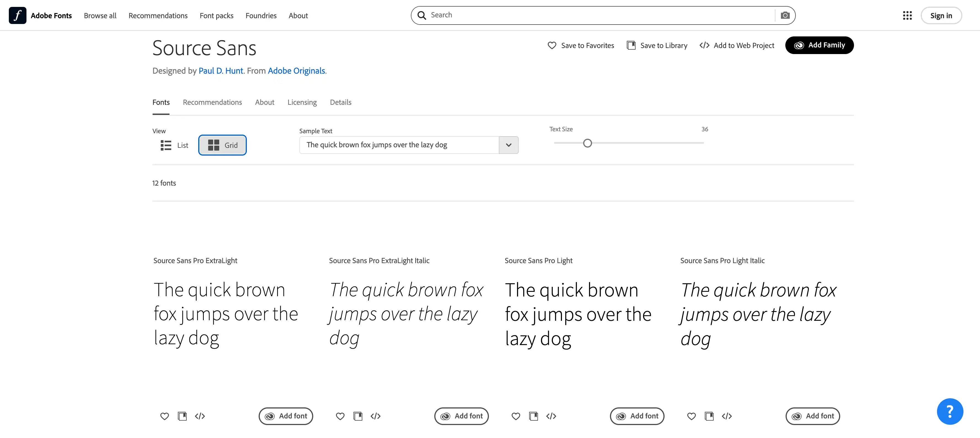This screenshot has height=438, width=980.
Task: Open the help question mark bubble
Action: point(950,411)
